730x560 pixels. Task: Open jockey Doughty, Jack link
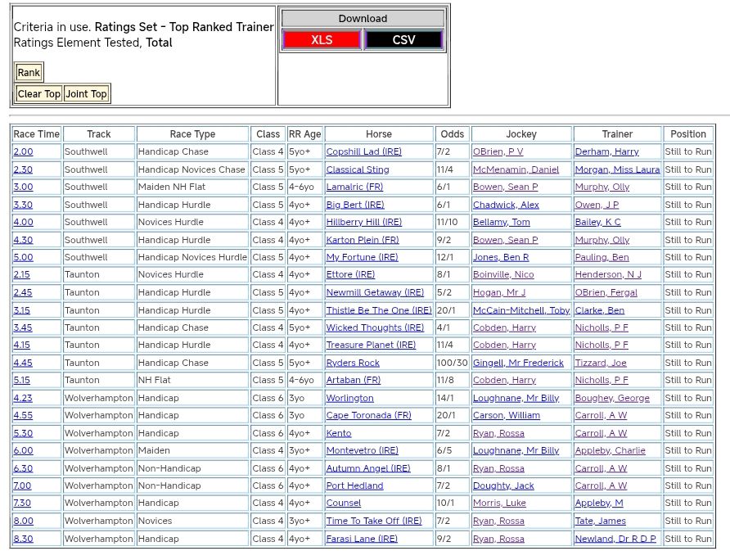[503, 485]
